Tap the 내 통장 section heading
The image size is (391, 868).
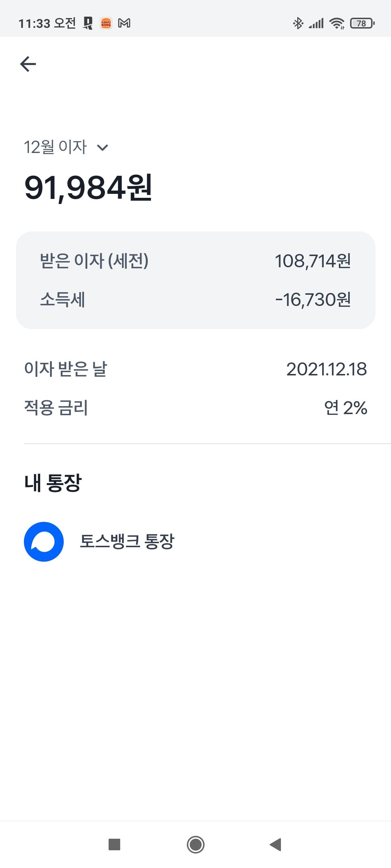[53, 483]
